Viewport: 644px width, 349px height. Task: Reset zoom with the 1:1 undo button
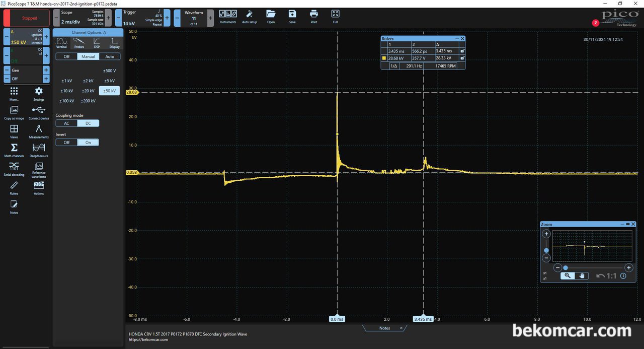tap(606, 275)
